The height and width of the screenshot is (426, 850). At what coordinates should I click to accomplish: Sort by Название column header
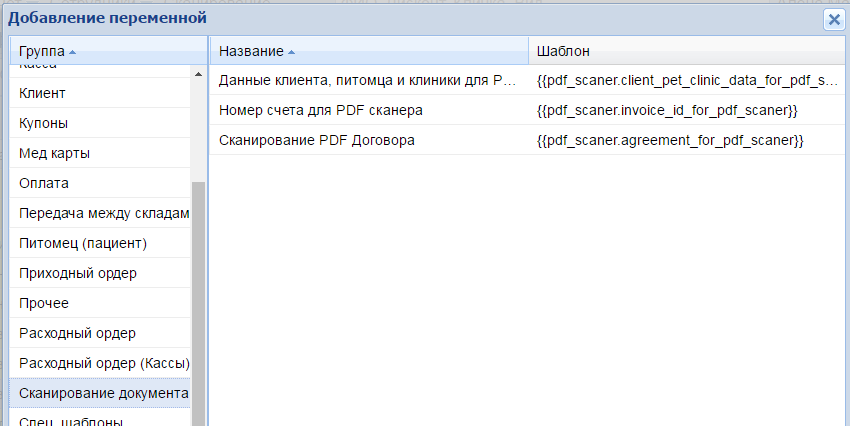pyautogui.click(x=251, y=51)
